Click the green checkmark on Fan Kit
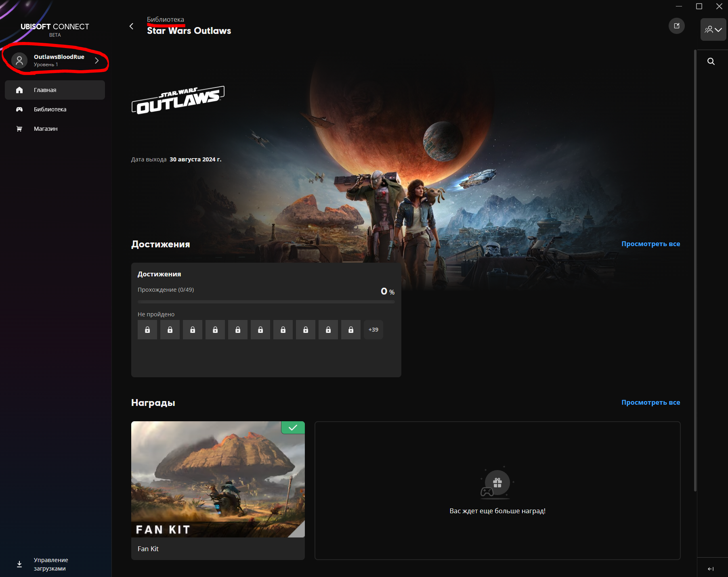 point(293,428)
